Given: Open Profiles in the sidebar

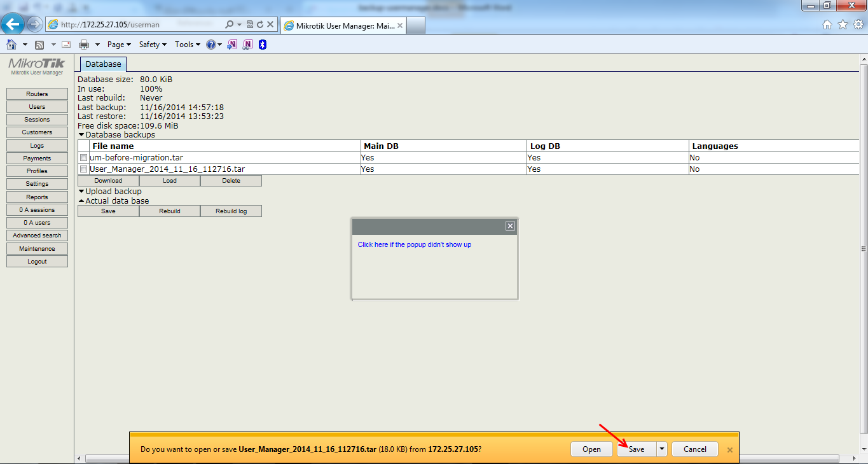Looking at the screenshot, I should (37, 171).
